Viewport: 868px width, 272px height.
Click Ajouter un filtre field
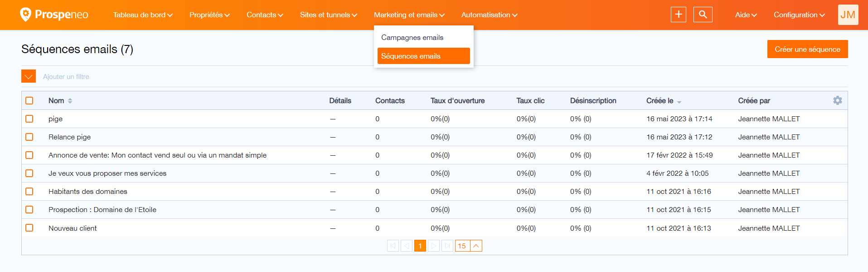(66, 77)
